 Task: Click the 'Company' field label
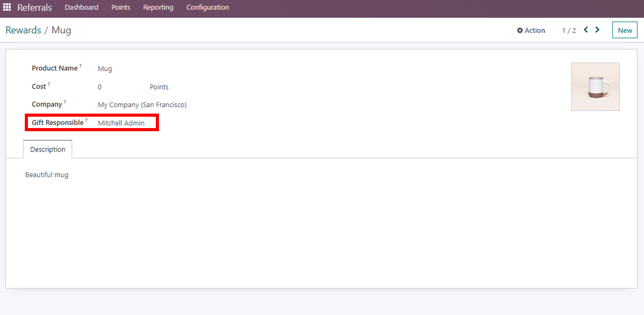[47, 104]
